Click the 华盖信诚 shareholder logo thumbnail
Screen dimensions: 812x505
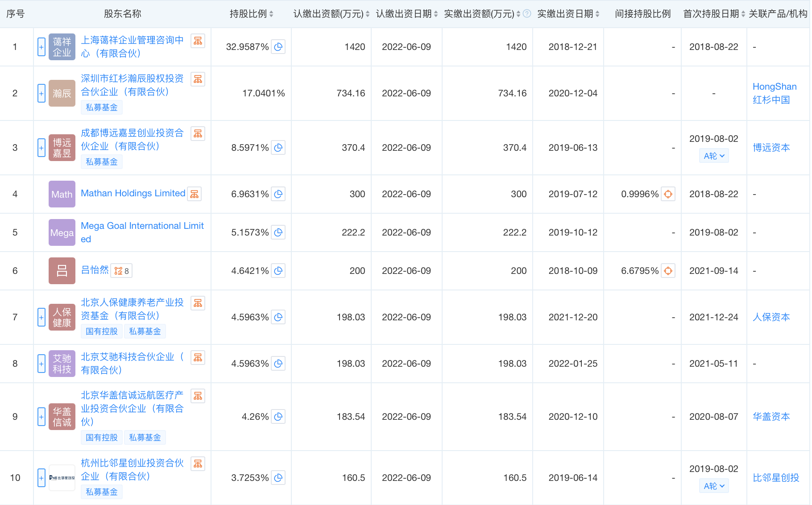point(62,417)
